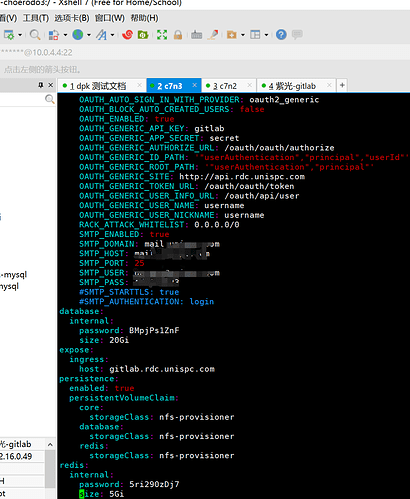This screenshot has height=499, width=410.
Task: Click the 'persistentVolumeClaim:' line
Action: (124, 398)
